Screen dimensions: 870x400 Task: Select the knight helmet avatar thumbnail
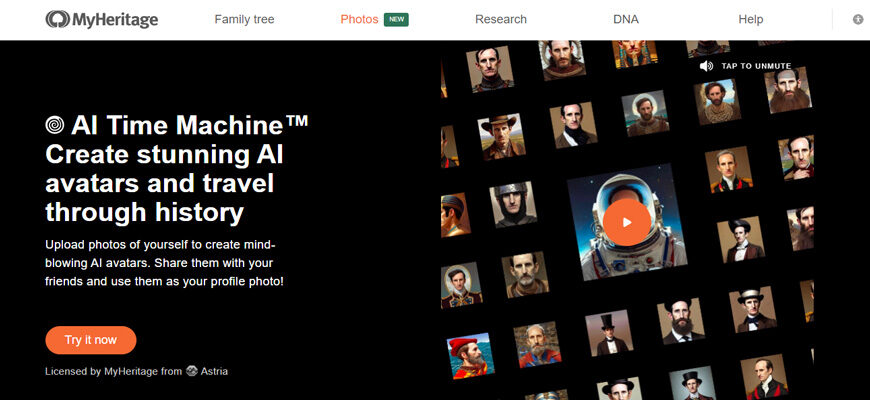[513, 205]
